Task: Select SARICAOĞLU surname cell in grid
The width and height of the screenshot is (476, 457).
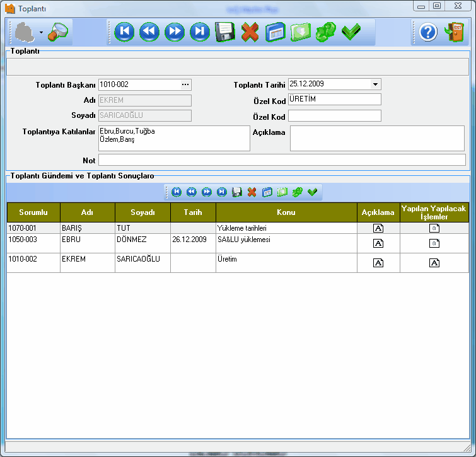Action: 142,263
